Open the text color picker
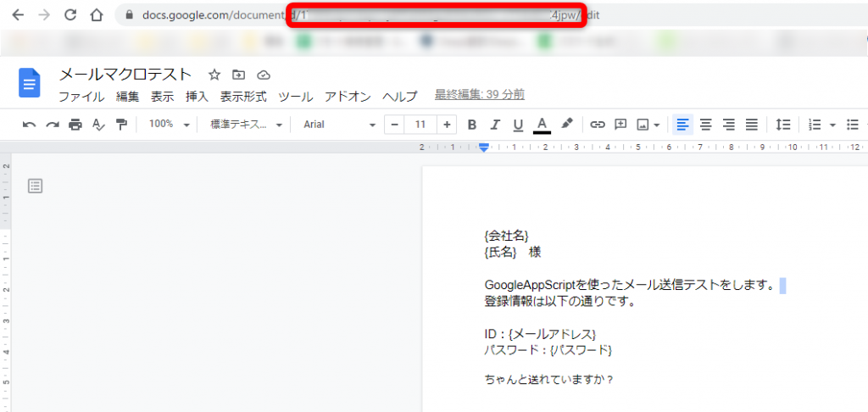Image resolution: width=868 pixels, height=412 pixels. [542, 125]
